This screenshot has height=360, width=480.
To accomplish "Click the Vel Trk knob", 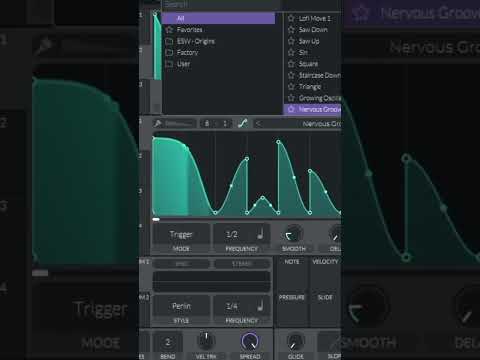I will (206, 340).
